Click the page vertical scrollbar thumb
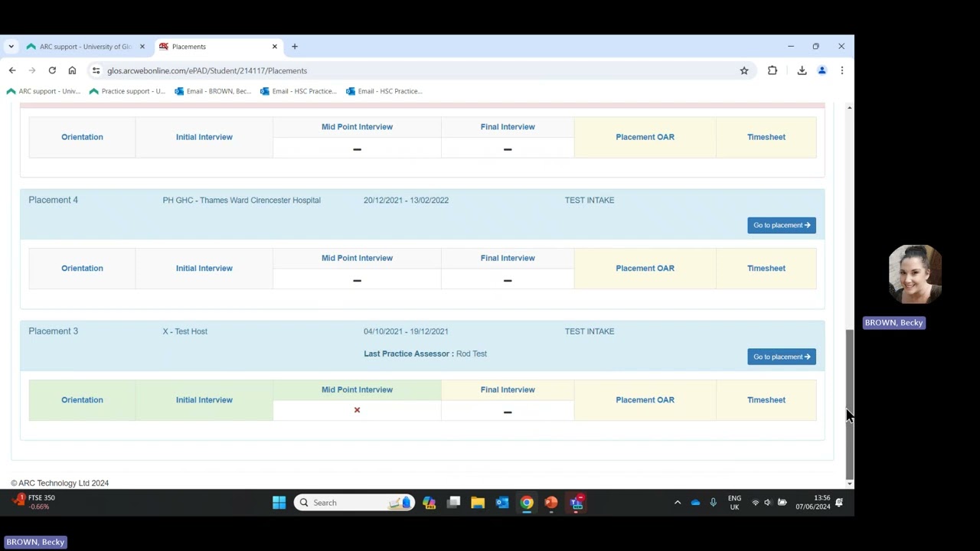The image size is (980, 551). [849, 404]
